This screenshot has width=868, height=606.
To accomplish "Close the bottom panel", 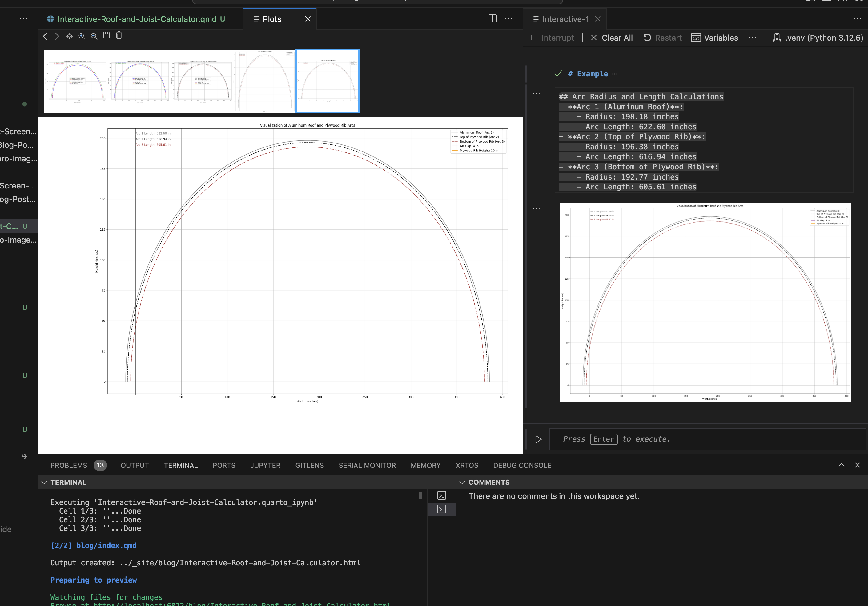I will tap(858, 465).
